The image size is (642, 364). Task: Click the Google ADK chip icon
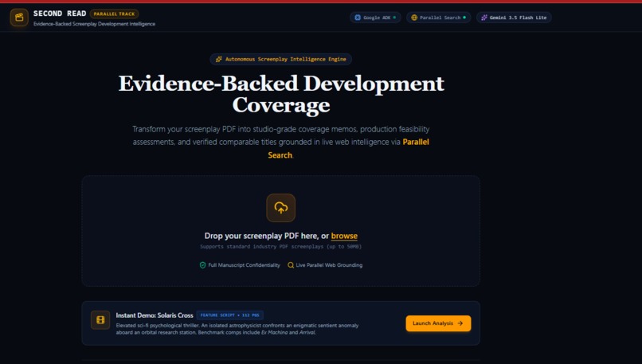358,18
